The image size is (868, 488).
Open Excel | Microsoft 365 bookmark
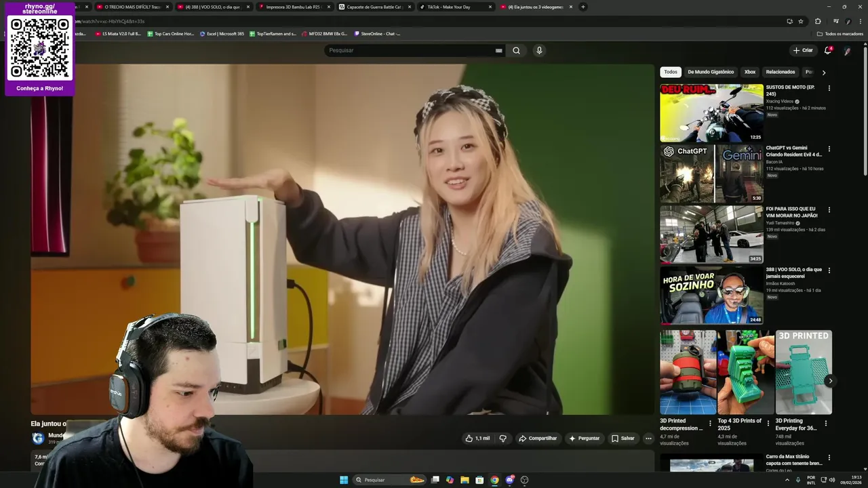point(222,33)
